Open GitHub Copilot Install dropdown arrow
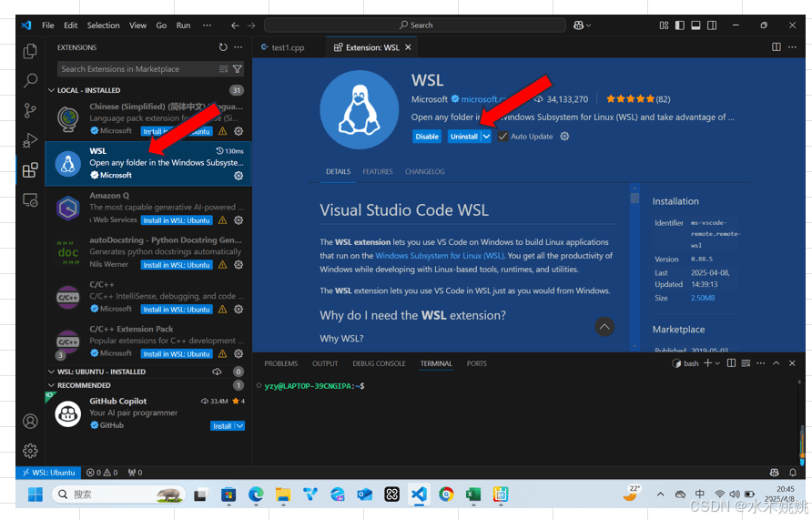812x520 pixels. point(239,425)
